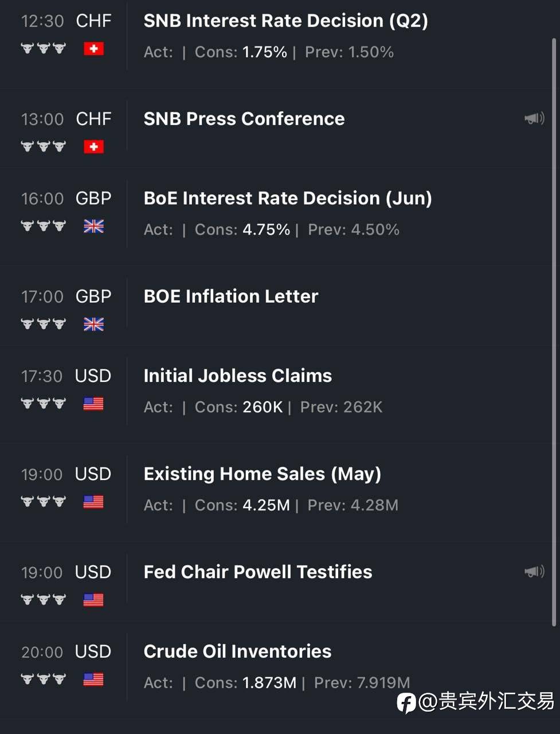Screen dimensions: 560x734
Task: Open Existing Home Sales (May) details
Action: coord(263,474)
